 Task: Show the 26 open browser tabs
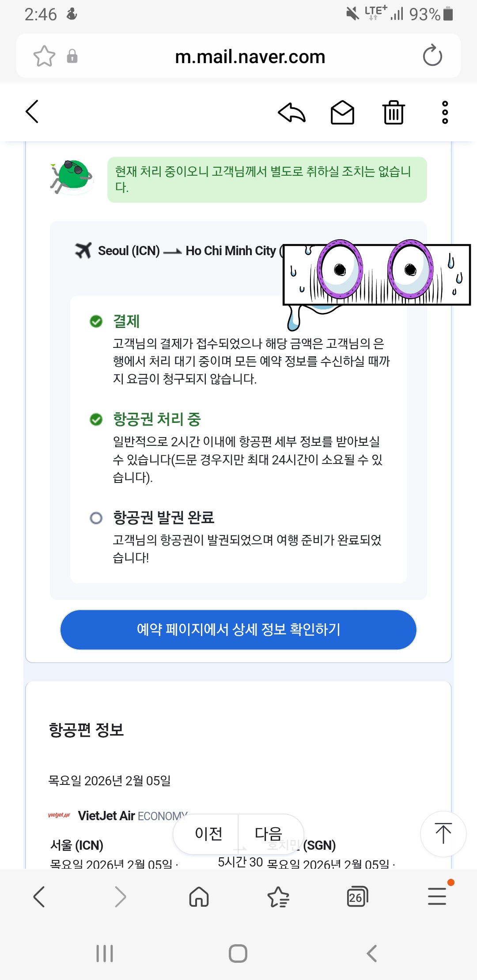coord(357,897)
